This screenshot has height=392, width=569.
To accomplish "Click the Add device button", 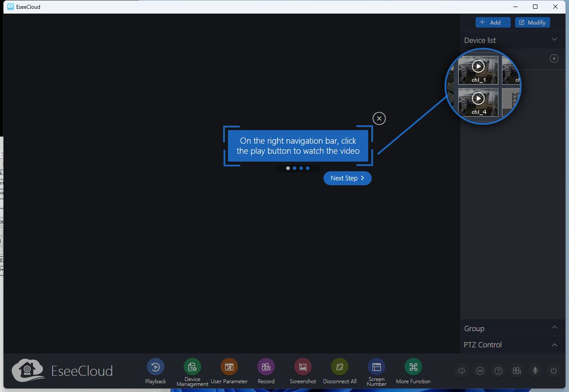I will point(493,22).
